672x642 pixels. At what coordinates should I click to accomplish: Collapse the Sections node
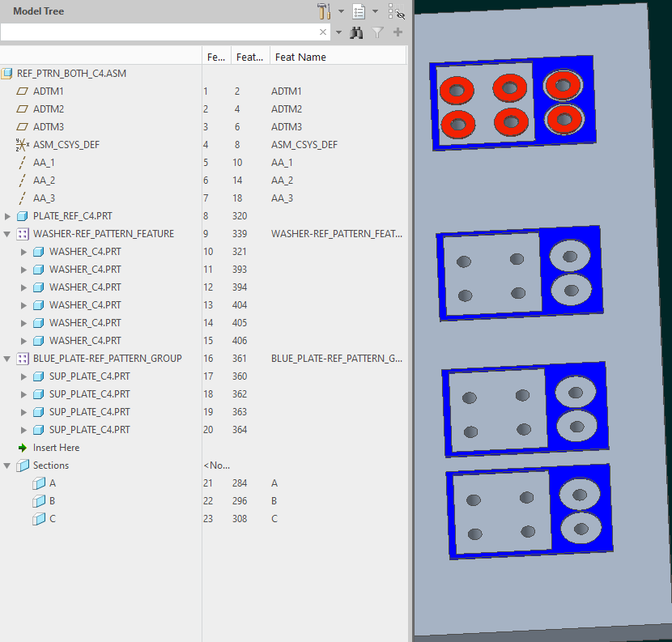[6, 465]
